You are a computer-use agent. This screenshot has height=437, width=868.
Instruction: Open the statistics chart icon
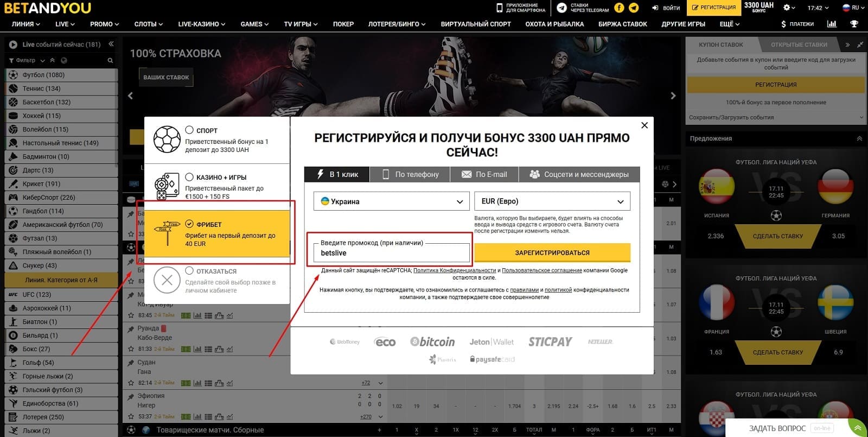[x=832, y=24]
